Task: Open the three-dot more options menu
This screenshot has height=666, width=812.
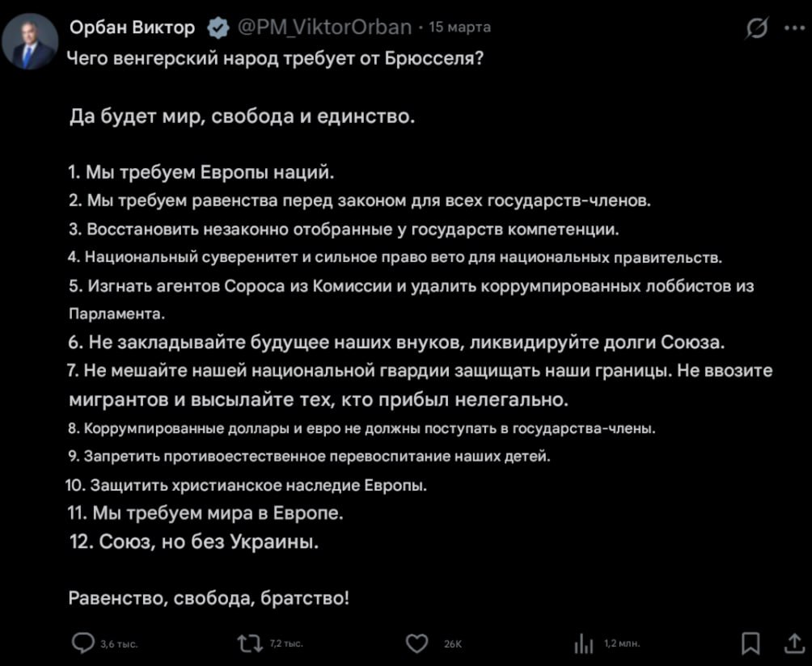Action: 792,29
